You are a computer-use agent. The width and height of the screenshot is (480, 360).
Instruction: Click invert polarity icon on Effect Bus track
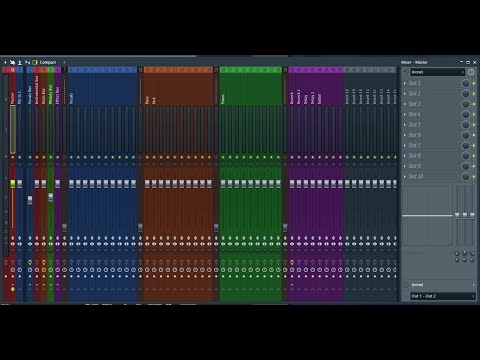click(58, 238)
